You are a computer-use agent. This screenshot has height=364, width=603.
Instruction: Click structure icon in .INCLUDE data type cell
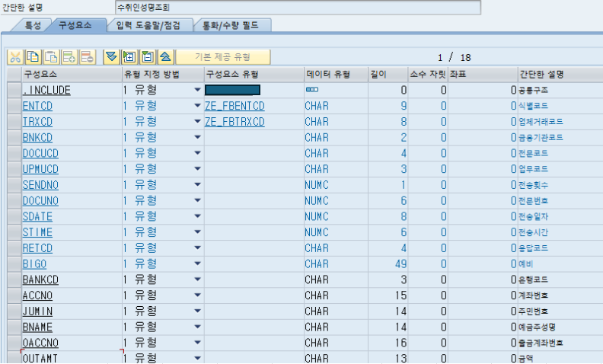pos(312,90)
